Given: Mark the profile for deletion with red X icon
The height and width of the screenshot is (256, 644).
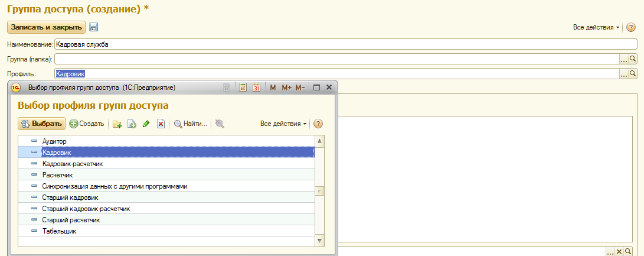Looking at the screenshot, I should 161,124.
